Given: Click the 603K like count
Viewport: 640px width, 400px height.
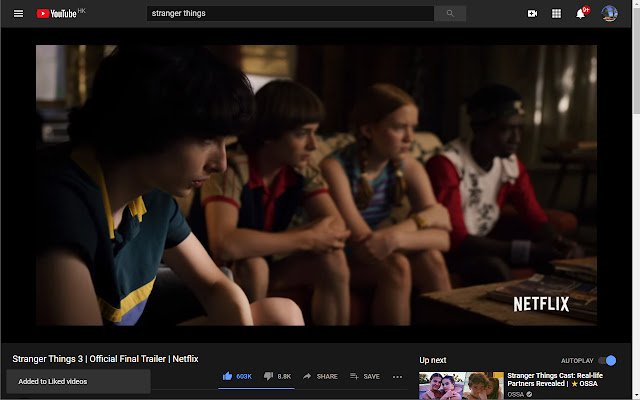Looking at the screenshot, I should click(x=244, y=376).
